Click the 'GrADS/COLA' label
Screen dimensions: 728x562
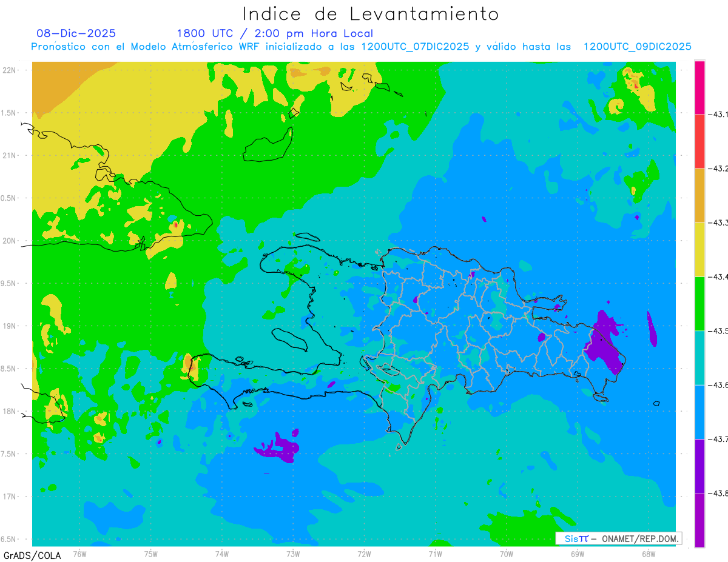[x=32, y=555]
